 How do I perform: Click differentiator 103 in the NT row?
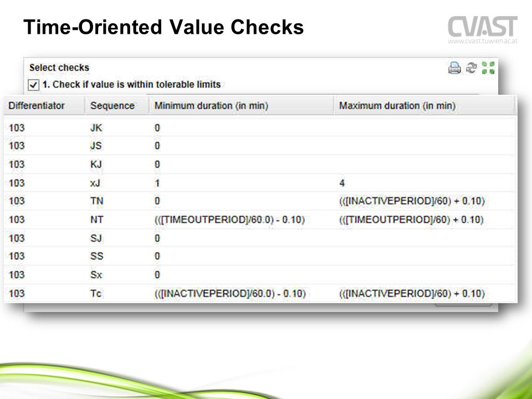pyautogui.click(x=17, y=219)
